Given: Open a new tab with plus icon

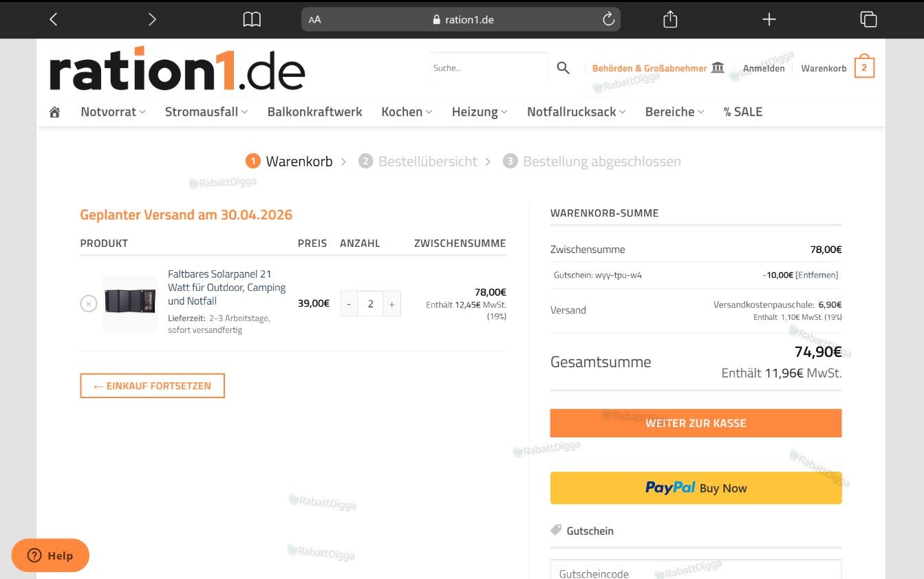Looking at the screenshot, I should [x=769, y=19].
